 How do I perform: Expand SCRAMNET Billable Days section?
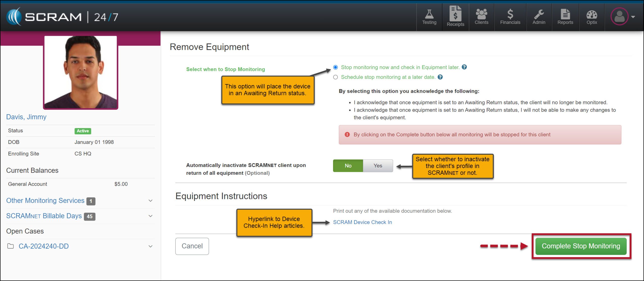(x=150, y=216)
